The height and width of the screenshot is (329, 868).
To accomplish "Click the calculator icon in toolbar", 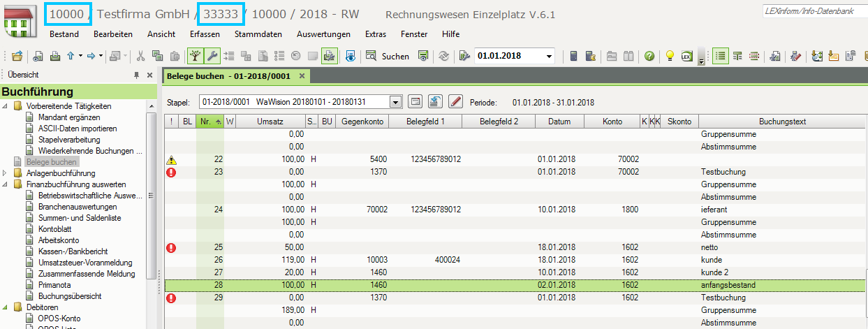I will click(x=574, y=57).
